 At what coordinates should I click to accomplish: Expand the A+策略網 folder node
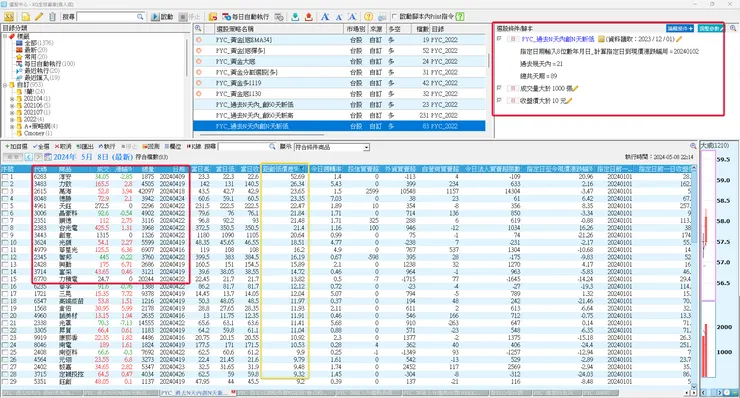[12, 126]
